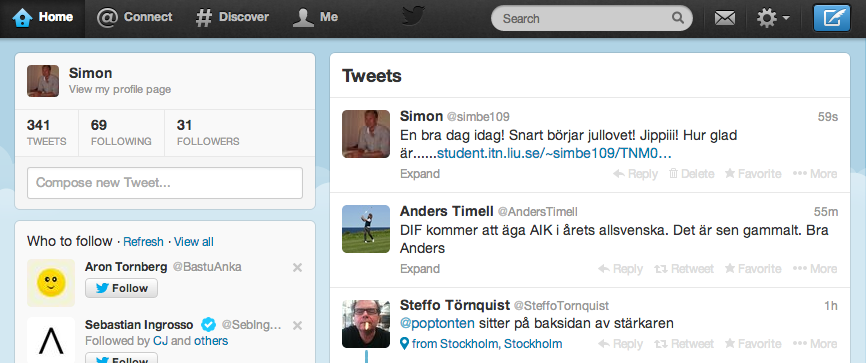Open the settings gear dropdown menu
Viewport: 866px width, 363px height.
coord(773,18)
